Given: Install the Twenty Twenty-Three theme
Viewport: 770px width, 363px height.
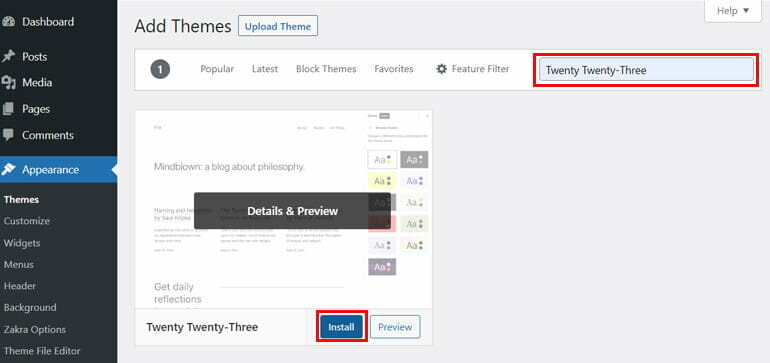Looking at the screenshot, I should click(341, 327).
